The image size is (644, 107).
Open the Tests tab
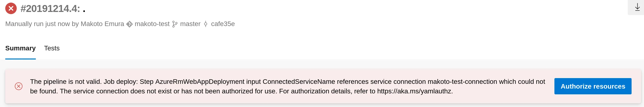tap(52, 48)
